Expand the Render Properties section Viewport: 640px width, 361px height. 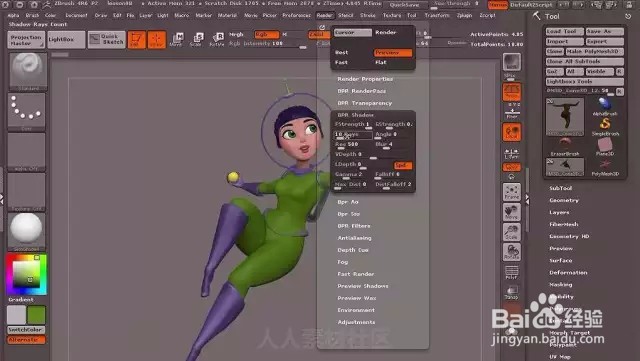(x=365, y=79)
